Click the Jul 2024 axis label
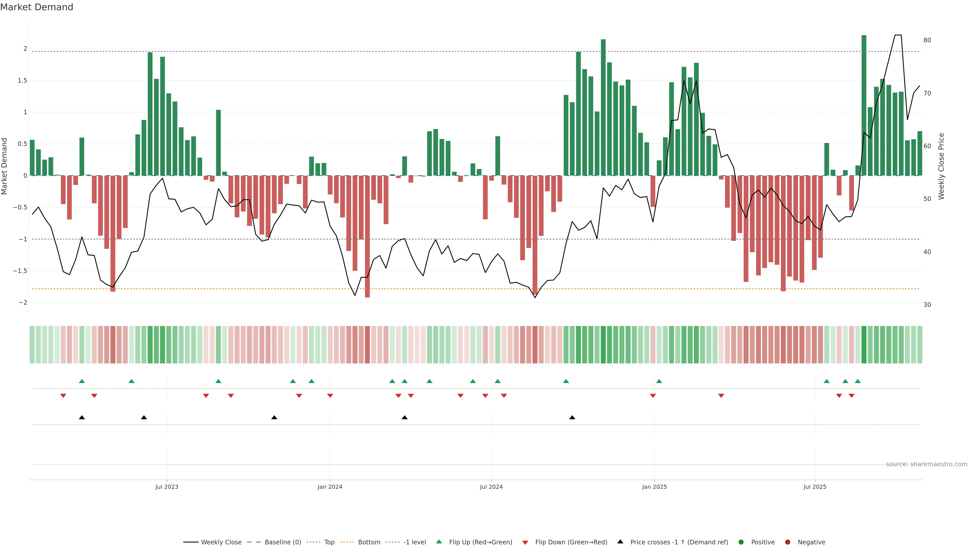The width and height of the screenshot is (980, 551). (x=491, y=487)
